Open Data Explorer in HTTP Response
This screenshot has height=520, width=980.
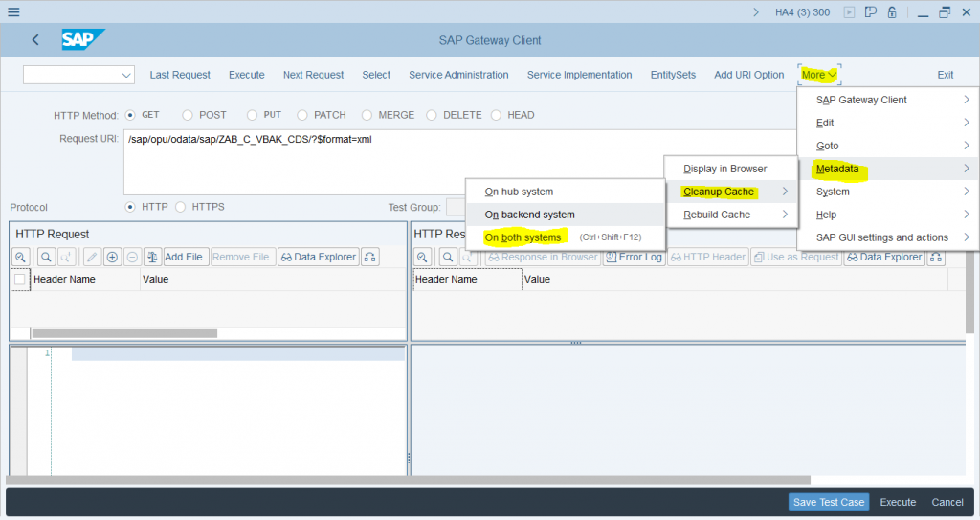click(x=884, y=257)
